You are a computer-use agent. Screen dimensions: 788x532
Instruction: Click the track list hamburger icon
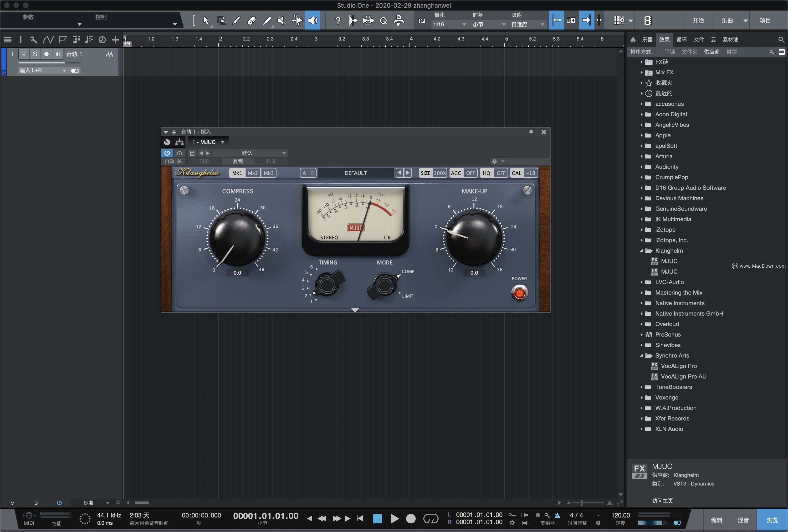click(7, 40)
